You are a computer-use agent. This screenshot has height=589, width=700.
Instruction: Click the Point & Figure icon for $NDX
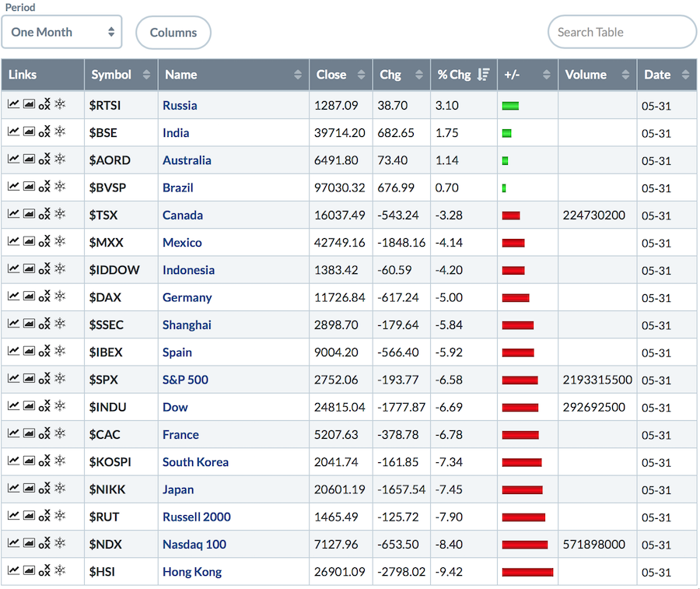tap(44, 544)
